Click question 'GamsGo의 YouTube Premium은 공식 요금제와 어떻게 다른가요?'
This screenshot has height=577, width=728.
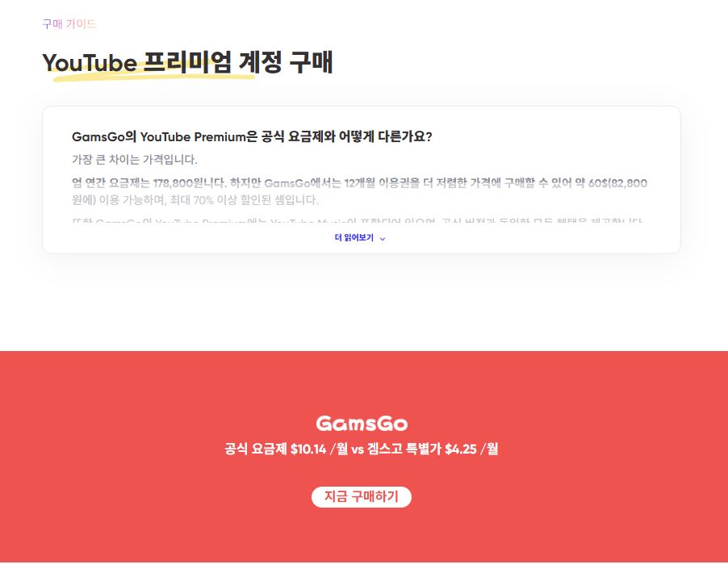(252, 137)
